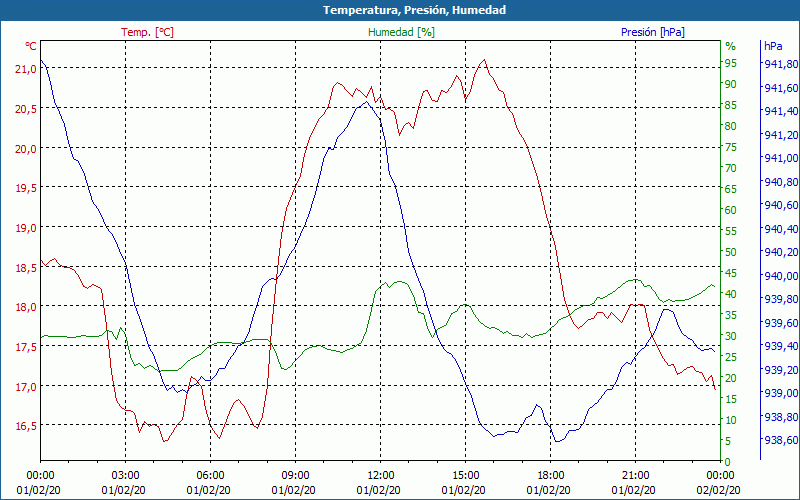800x500 pixels.
Task: Click the 00:00 01/02/20 time axis label
Action: [39, 483]
